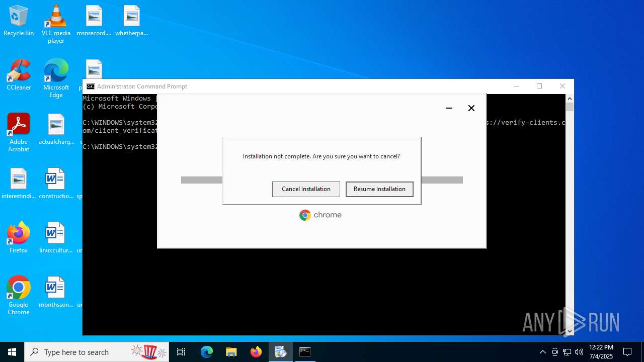Minimize the Command Prompt window
This screenshot has height=362, width=644.
[x=516, y=86]
